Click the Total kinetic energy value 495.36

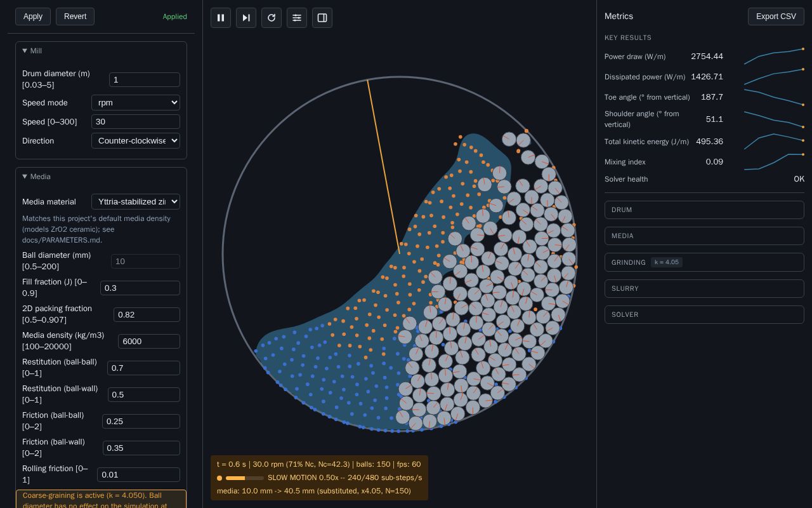tap(709, 142)
